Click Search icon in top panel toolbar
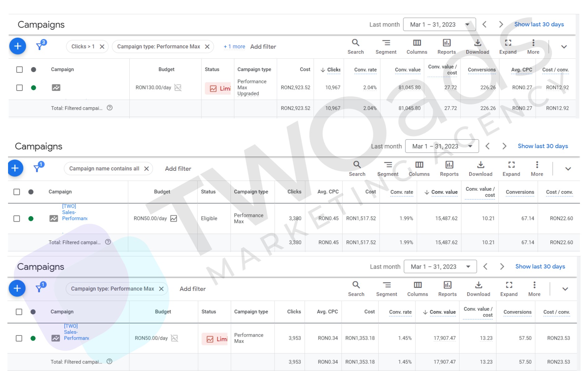The width and height of the screenshot is (588, 371). point(356,47)
